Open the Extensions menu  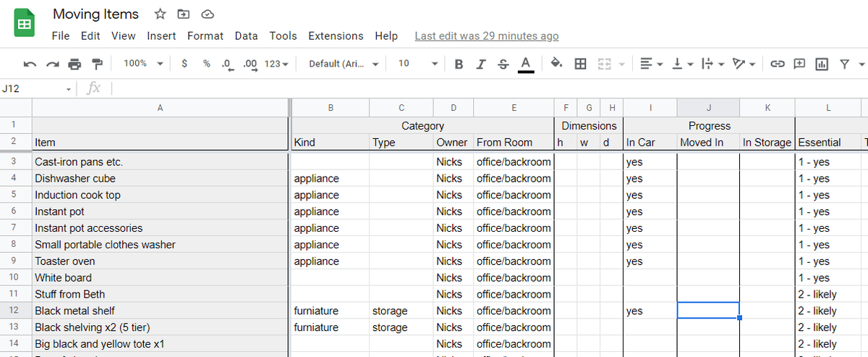(x=336, y=35)
